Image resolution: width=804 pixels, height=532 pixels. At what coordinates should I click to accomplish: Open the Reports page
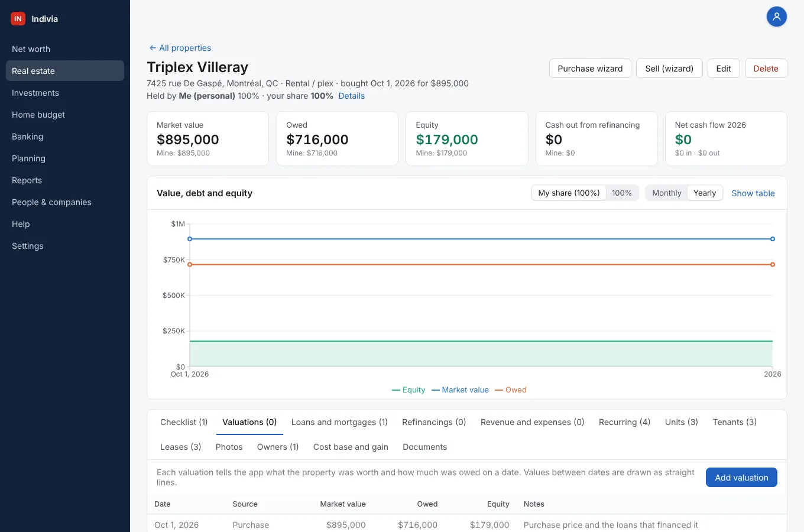click(65, 180)
